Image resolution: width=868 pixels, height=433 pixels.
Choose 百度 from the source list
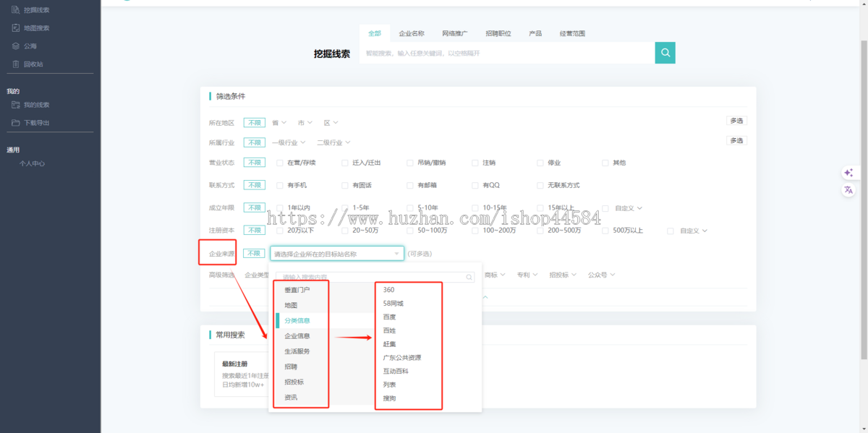390,317
